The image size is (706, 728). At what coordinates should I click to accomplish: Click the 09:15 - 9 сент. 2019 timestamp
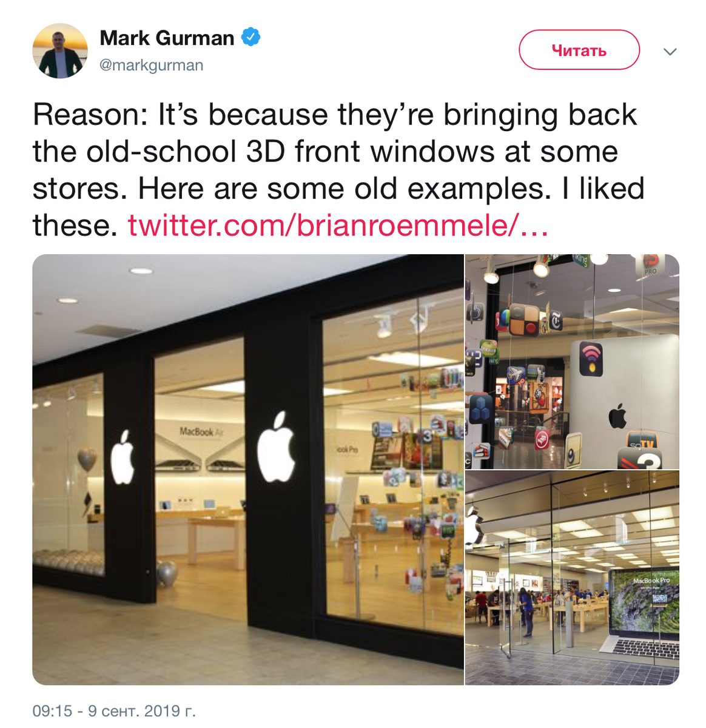114,710
